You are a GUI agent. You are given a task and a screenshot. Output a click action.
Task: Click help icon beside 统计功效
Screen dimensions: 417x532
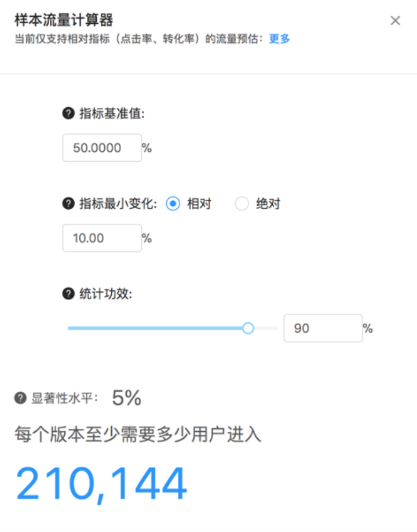coord(68,293)
